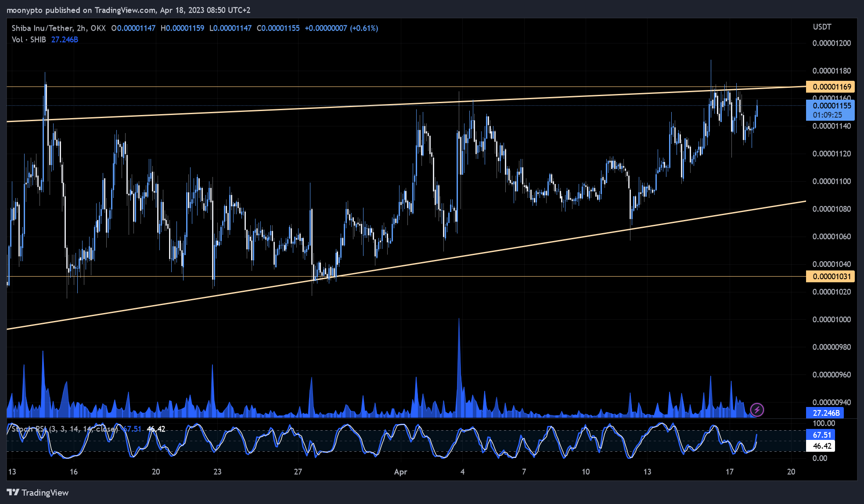Click the purple lightning bolt icon
Viewport: 864px width, 504px height.
[757, 410]
